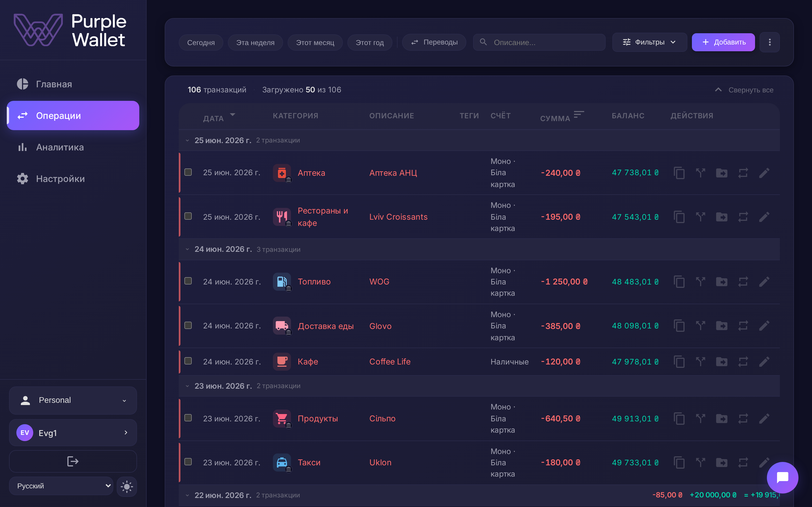This screenshot has height=507, width=812.
Task: Click the repeat icon on Coffee Life row
Action: [743, 362]
